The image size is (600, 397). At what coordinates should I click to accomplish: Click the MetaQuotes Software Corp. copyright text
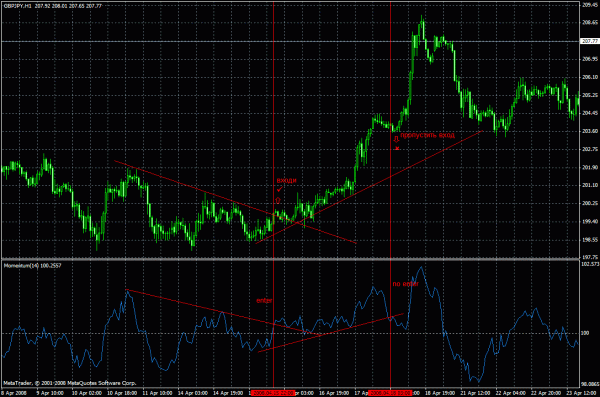70,383
